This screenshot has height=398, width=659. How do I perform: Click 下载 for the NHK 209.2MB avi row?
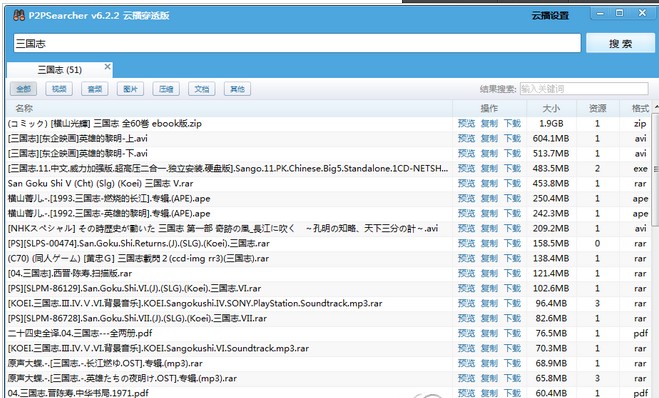[512, 229]
